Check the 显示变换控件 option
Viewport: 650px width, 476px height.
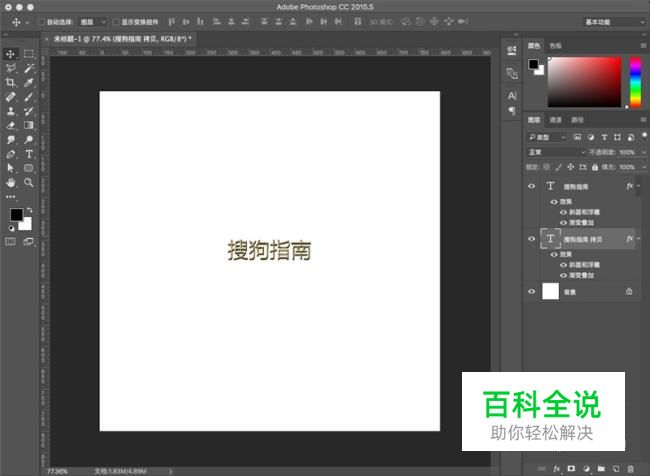115,21
